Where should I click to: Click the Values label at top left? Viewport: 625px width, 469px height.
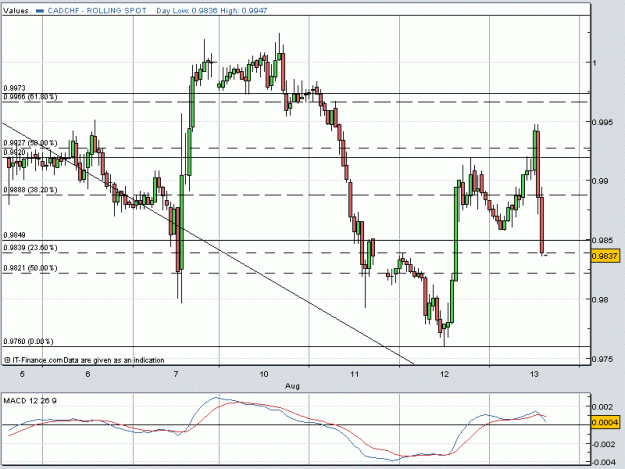[x=16, y=11]
